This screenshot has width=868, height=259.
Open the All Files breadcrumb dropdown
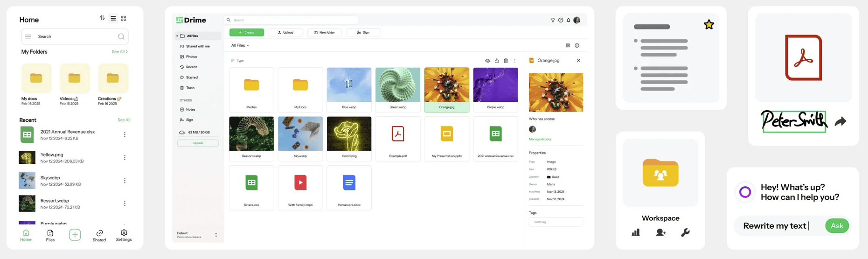pyautogui.click(x=240, y=45)
